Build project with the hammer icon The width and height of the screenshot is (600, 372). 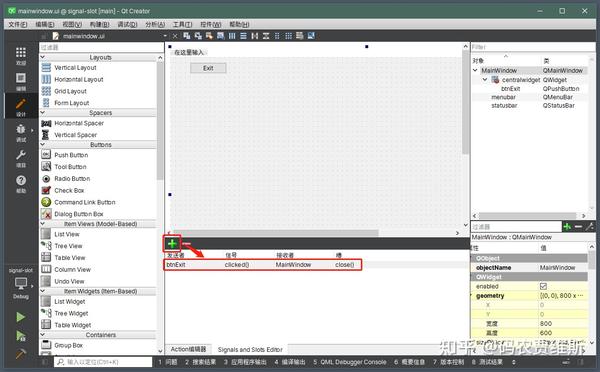tap(21, 354)
